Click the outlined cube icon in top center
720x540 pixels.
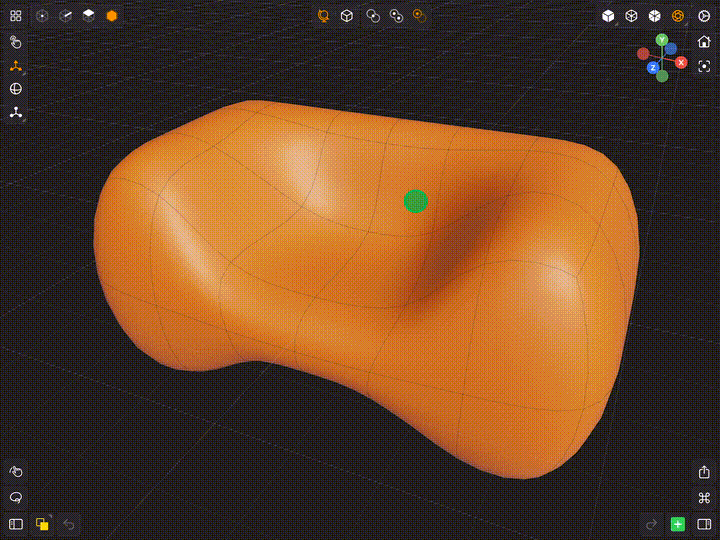click(347, 16)
